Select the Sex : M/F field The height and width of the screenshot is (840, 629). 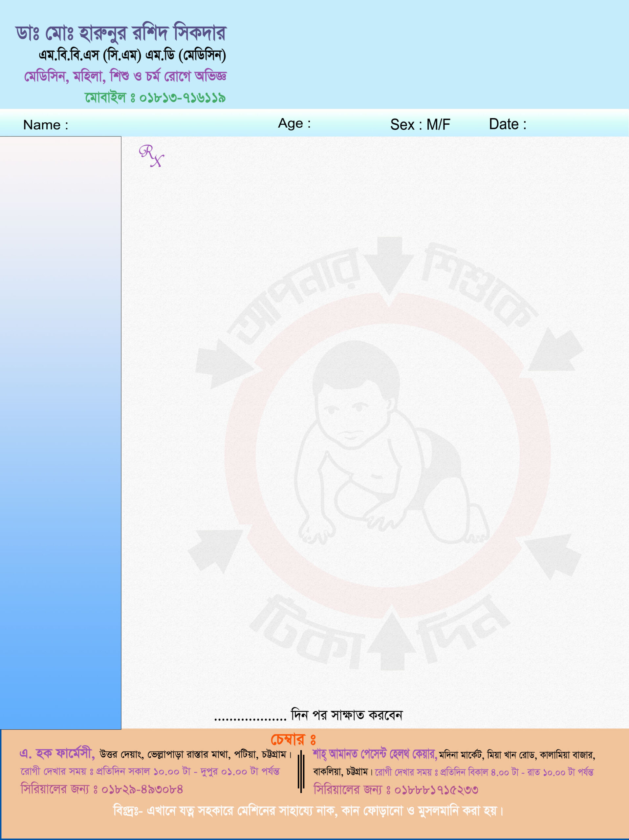click(420, 125)
